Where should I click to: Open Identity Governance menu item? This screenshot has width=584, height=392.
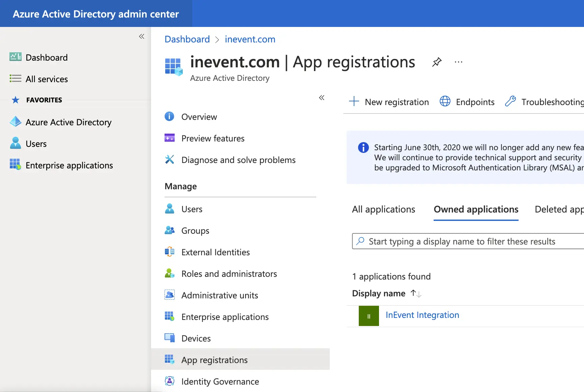click(220, 382)
